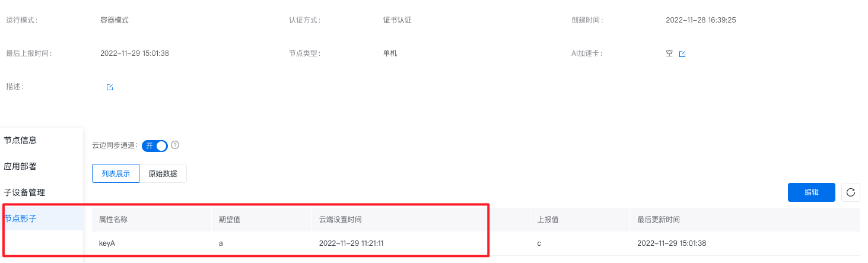Screen dimensions: 868x263
Task: Switch to 原始数据 view
Action: point(163,174)
